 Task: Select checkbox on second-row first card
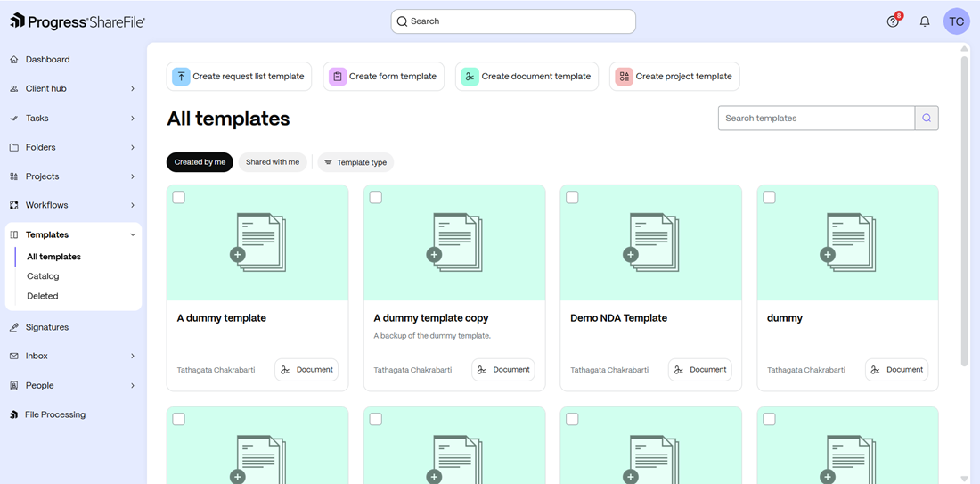179,419
